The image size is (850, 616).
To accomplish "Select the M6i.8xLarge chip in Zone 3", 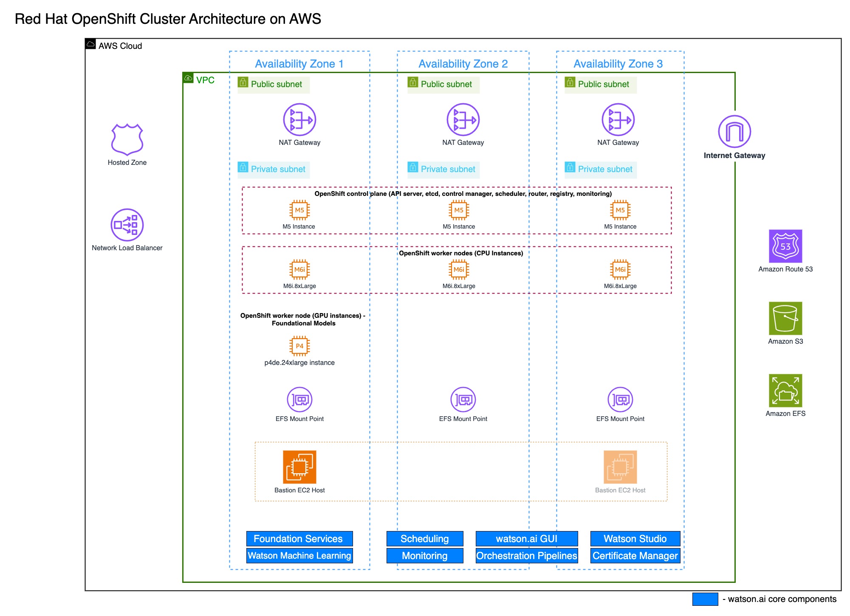I will pos(620,269).
